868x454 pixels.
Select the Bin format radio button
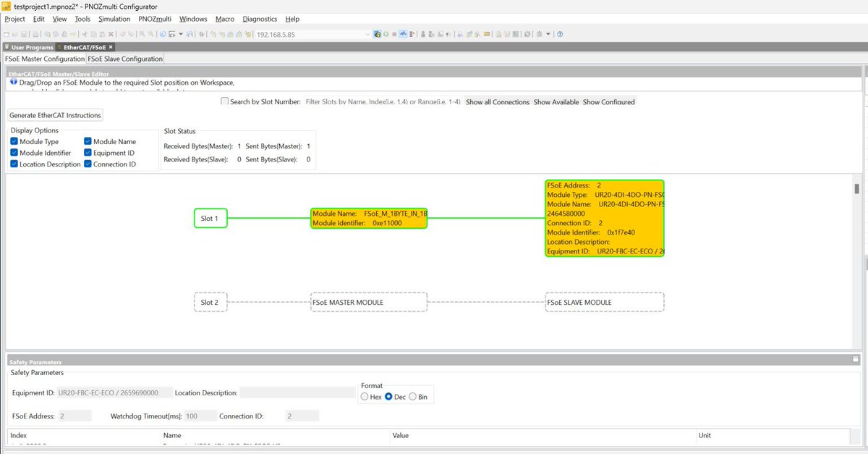[x=413, y=397]
